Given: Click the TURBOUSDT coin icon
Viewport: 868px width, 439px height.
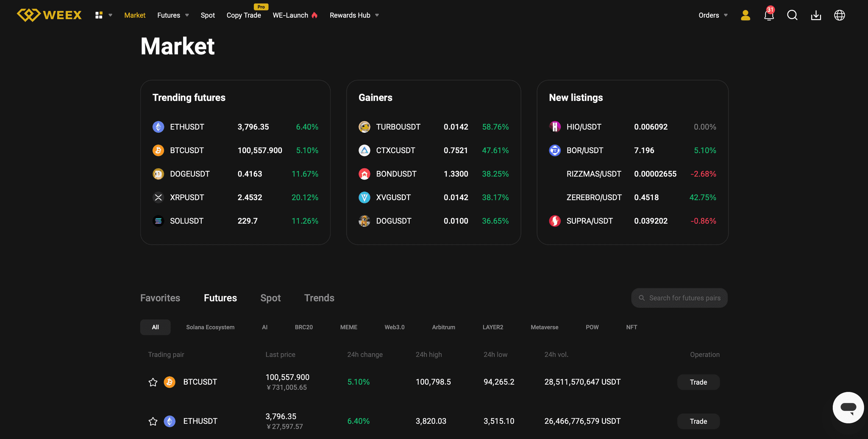Looking at the screenshot, I should [x=364, y=127].
